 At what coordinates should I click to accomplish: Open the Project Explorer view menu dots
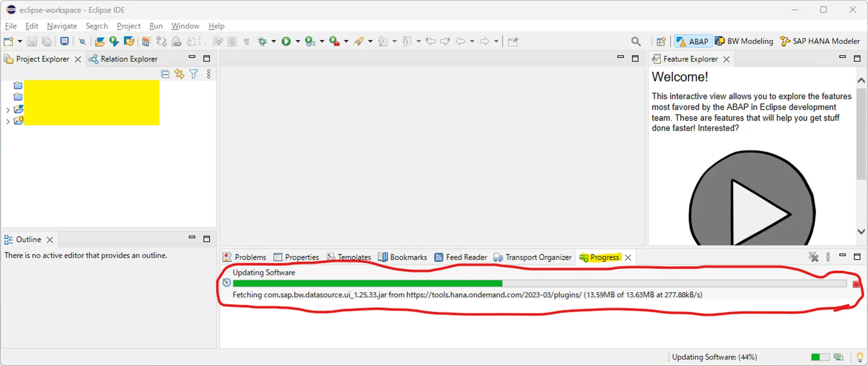(x=208, y=74)
